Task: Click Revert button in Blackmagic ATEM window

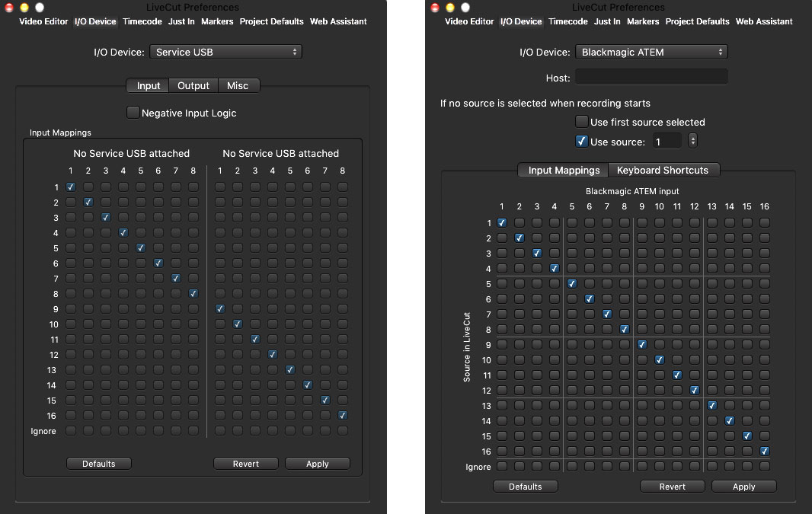Action: 672,487
